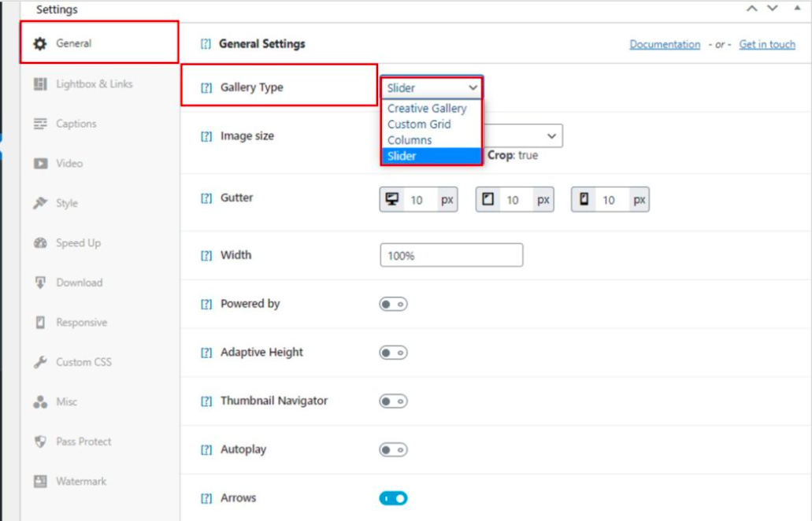This screenshot has height=521, width=812.
Task: Expand the Image size dropdown arrow
Action: (x=552, y=136)
